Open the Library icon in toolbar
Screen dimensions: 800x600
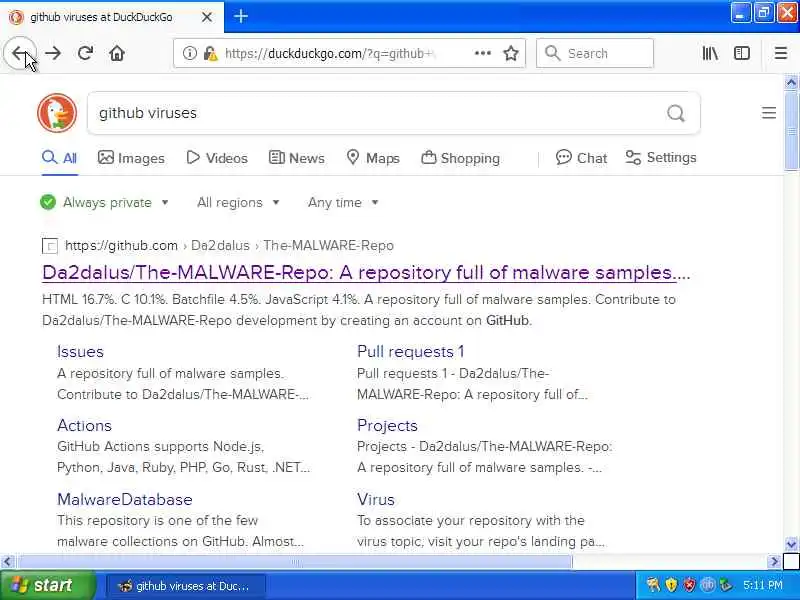[x=710, y=53]
